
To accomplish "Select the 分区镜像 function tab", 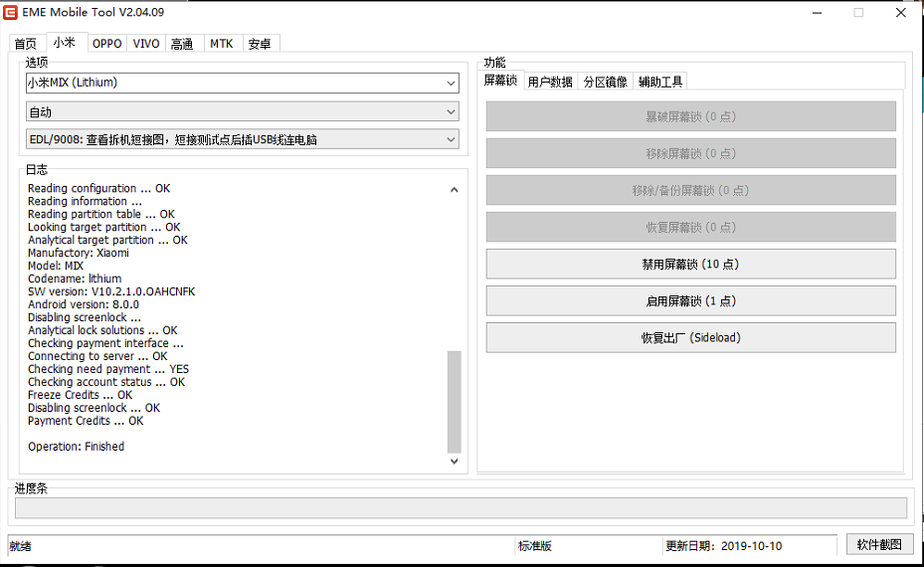I will coord(606,82).
